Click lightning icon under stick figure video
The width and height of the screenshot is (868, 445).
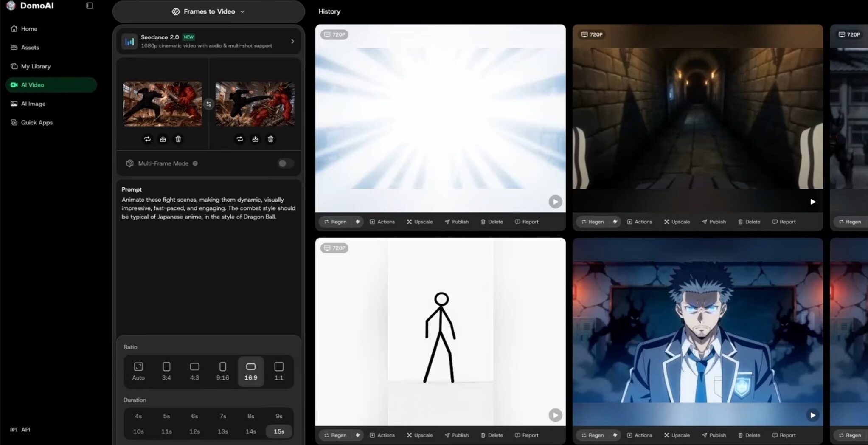[x=358, y=435]
